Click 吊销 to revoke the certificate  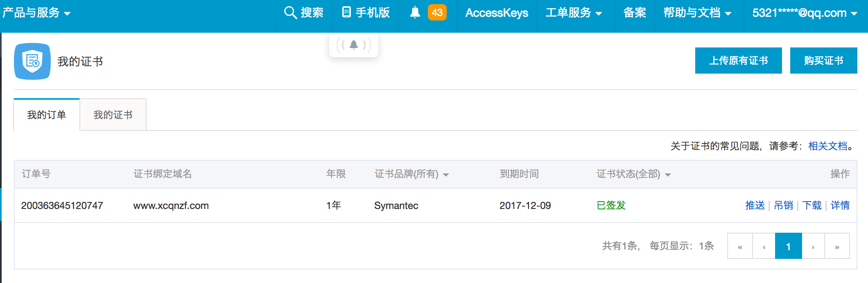(x=784, y=205)
